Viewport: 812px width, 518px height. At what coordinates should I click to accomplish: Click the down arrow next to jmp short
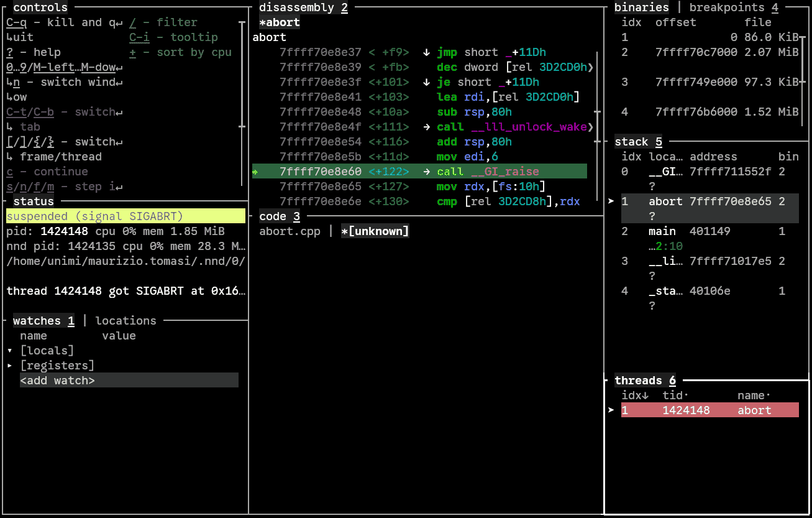(426, 52)
